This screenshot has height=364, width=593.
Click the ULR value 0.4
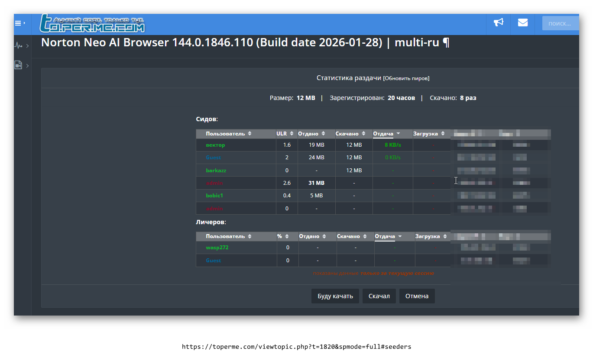[x=287, y=196]
